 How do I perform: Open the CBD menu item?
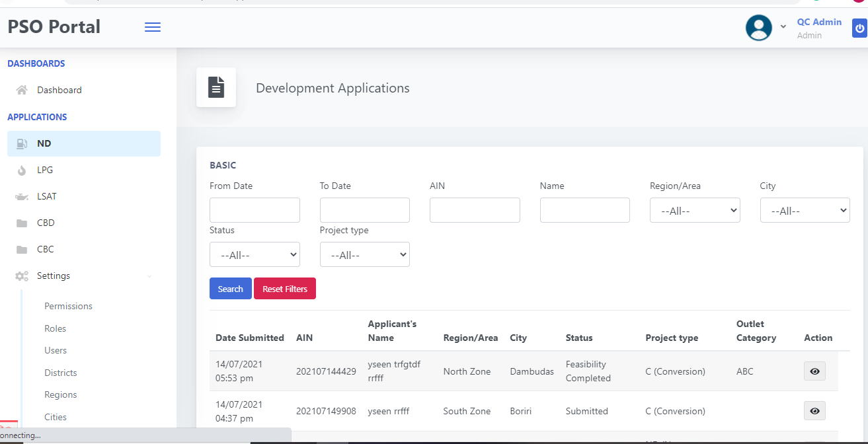[x=84, y=223]
